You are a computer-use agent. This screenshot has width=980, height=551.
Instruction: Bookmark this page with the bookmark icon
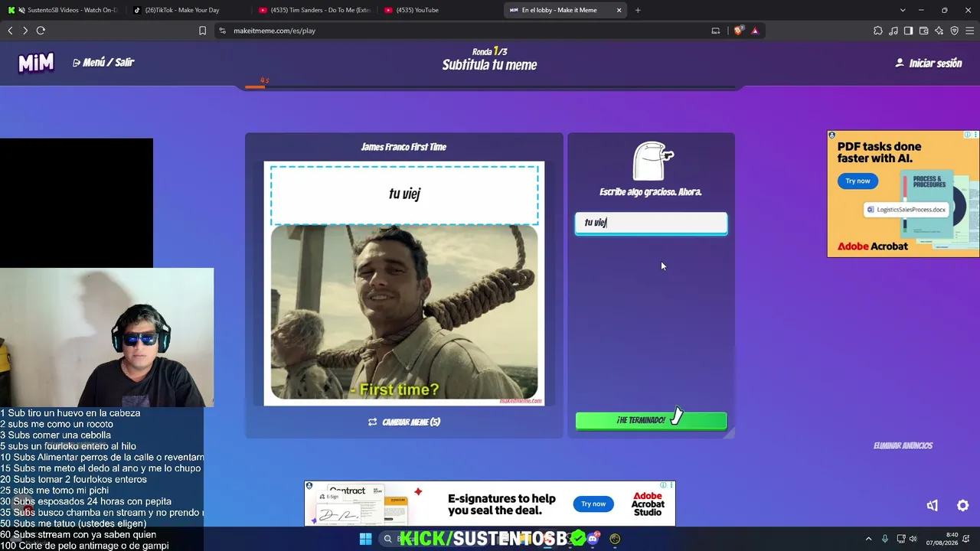(202, 31)
